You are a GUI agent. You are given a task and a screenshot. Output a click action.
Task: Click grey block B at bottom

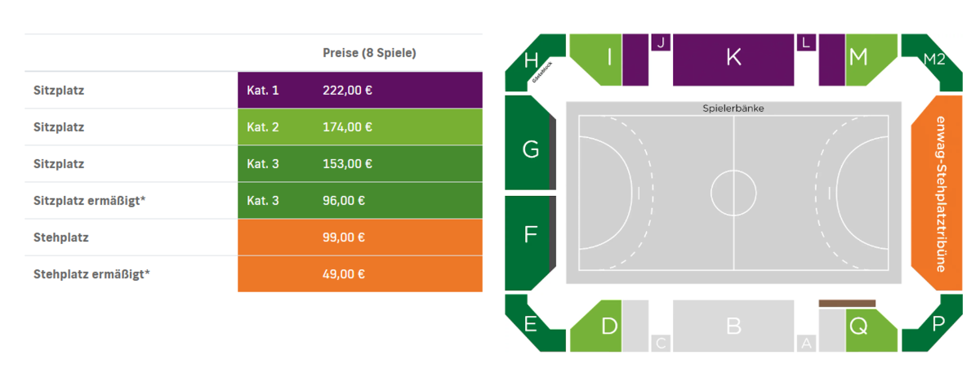click(733, 326)
